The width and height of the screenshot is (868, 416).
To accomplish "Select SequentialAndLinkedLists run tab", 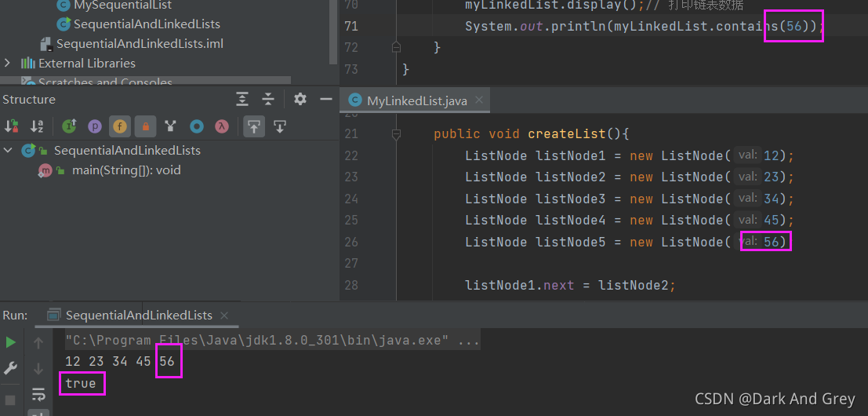I will point(139,316).
